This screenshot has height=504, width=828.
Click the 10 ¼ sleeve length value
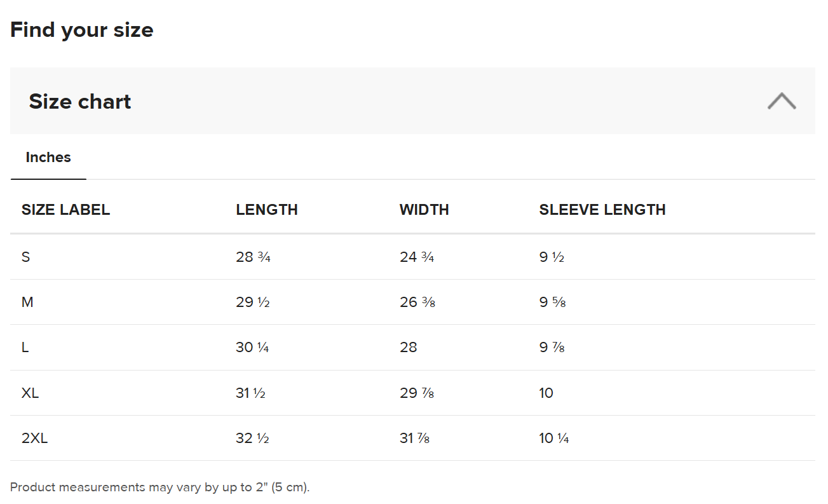[554, 439]
